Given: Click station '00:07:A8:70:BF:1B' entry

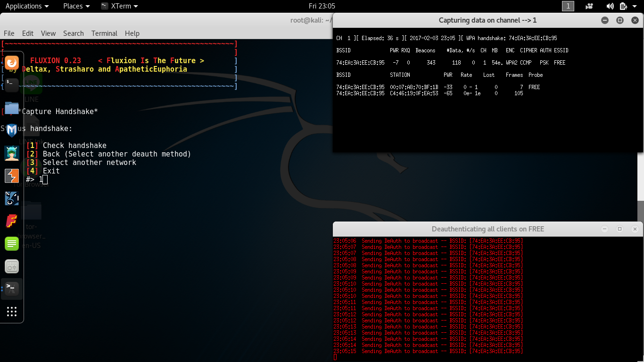Looking at the screenshot, I should click(414, 87).
